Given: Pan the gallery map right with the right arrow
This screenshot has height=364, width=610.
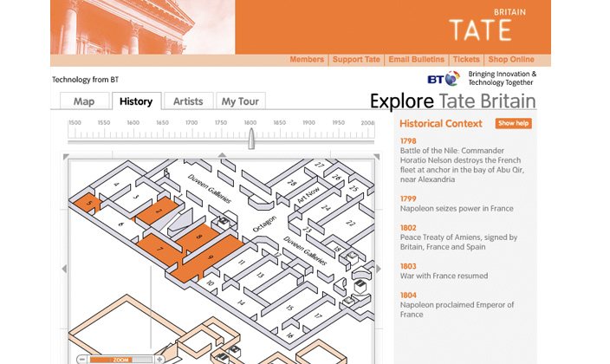Looking at the screenshot, I should point(379,269).
